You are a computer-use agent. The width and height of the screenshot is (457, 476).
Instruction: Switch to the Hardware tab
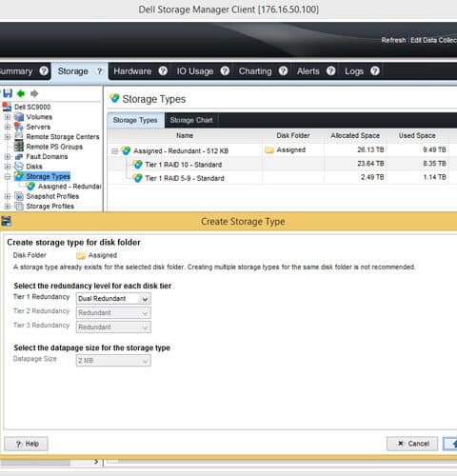132,71
